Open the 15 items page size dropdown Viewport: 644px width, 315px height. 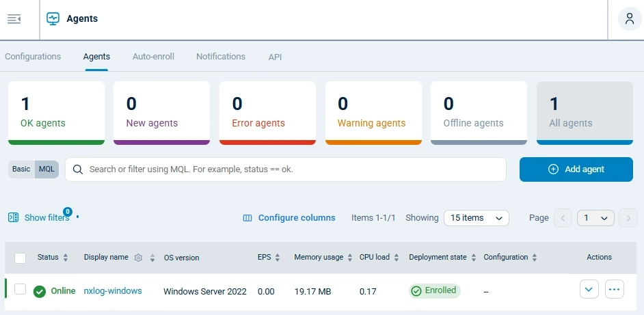click(477, 218)
